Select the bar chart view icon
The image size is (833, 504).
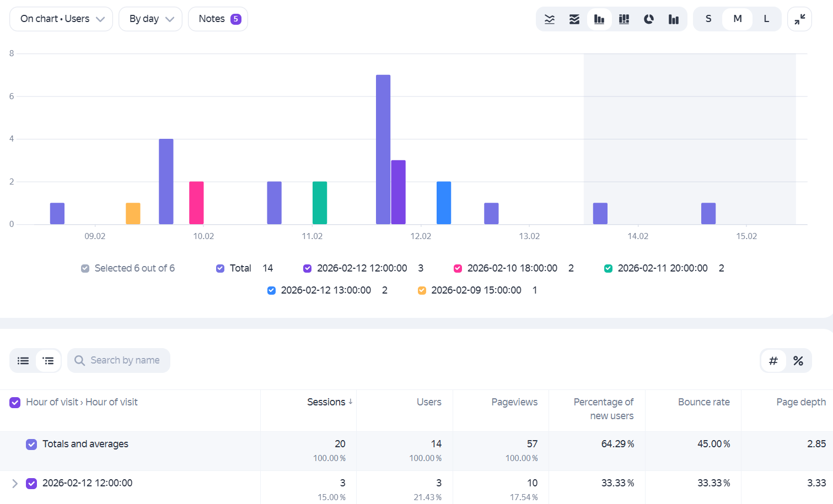[599, 19]
